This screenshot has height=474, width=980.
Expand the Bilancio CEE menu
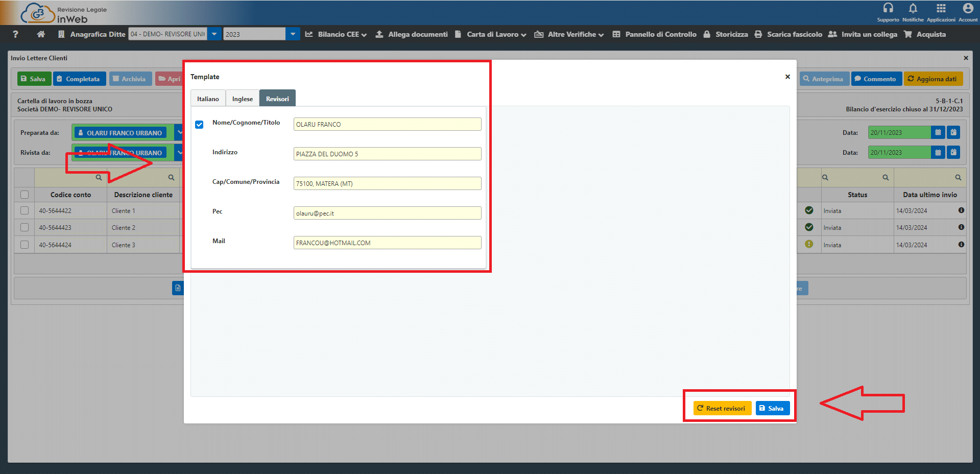[336, 34]
